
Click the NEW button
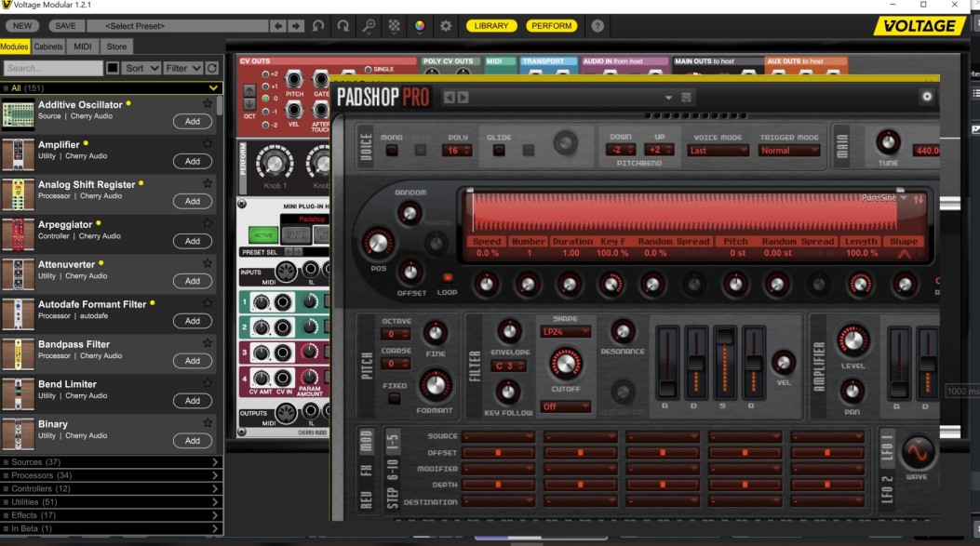tap(22, 26)
